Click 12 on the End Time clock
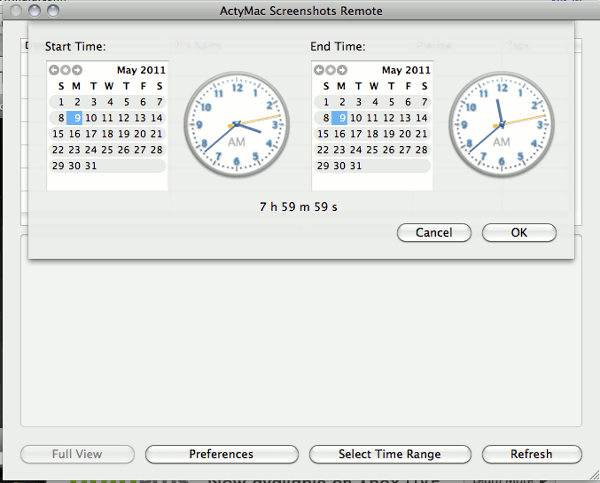600x483 pixels. [502, 88]
